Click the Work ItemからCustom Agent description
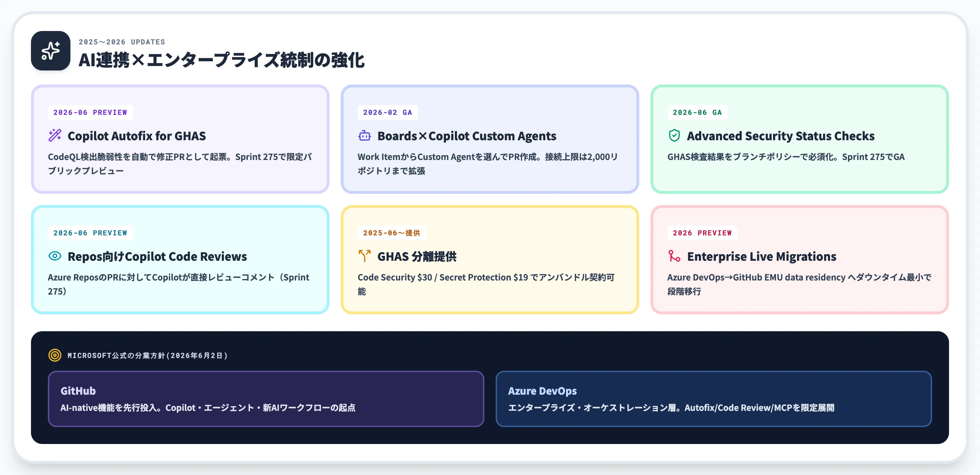 pyautogui.click(x=488, y=164)
